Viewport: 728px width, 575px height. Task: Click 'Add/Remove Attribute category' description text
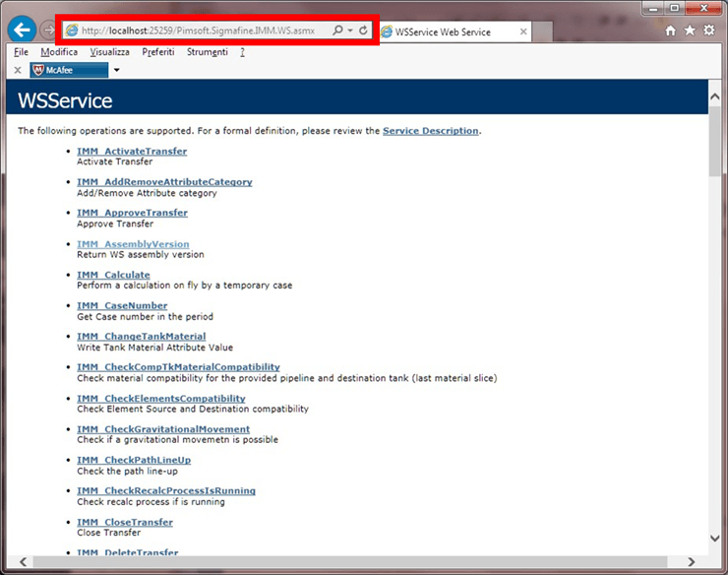pos(147,193)
